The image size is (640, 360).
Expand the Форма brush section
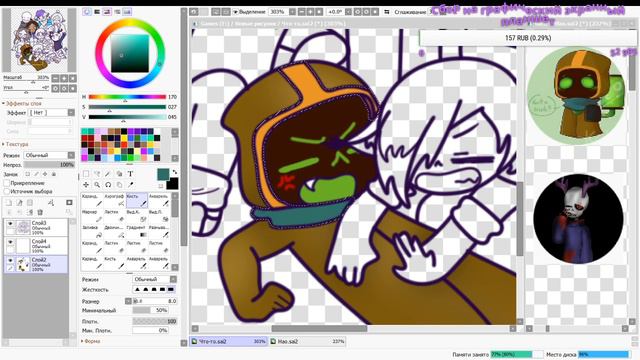(x=91, y=341)
